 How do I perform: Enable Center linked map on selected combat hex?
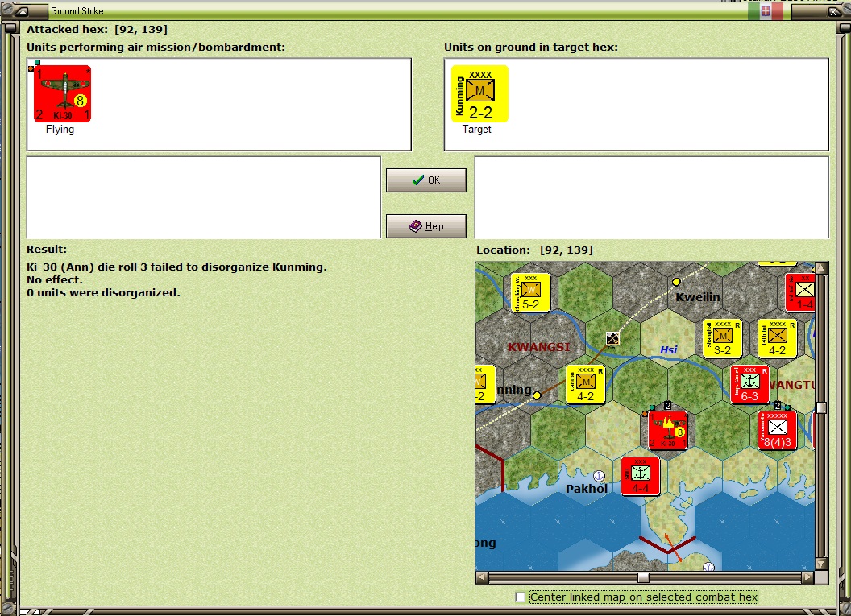520,597
